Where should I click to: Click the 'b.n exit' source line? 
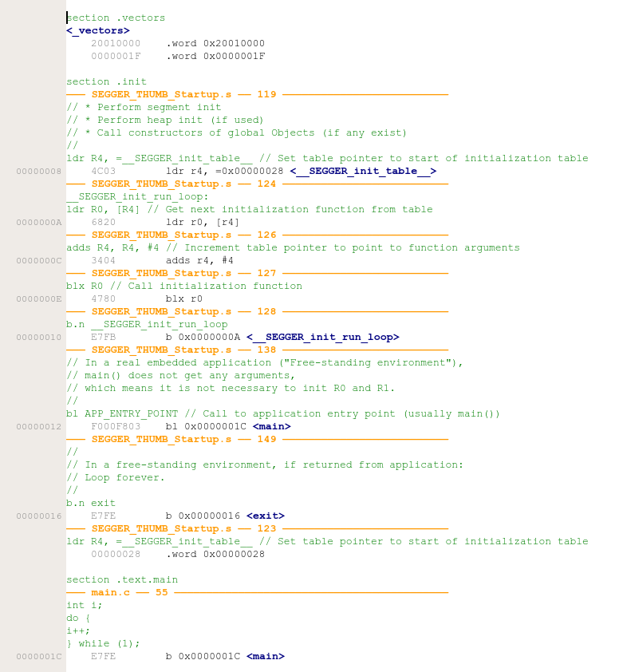[x=91, y=503]
